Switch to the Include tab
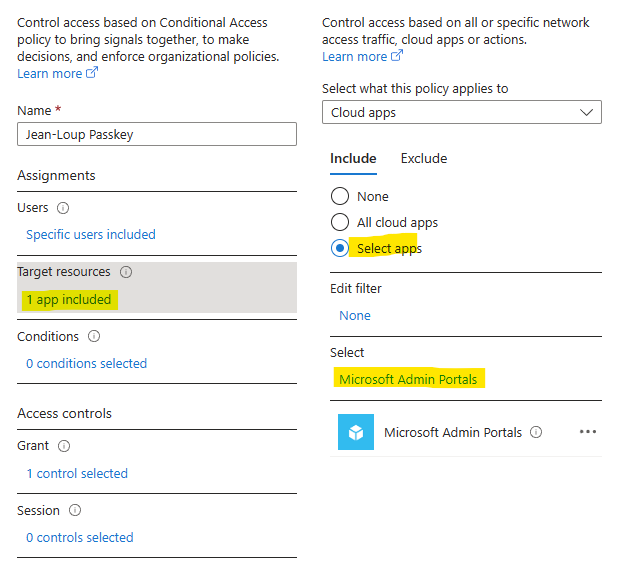 pos(353,159)
